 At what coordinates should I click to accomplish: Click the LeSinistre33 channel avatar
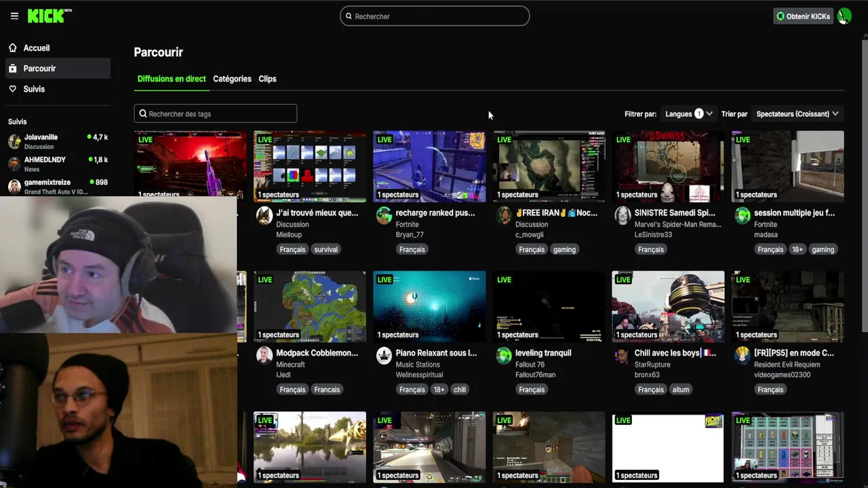click(623, 216)
